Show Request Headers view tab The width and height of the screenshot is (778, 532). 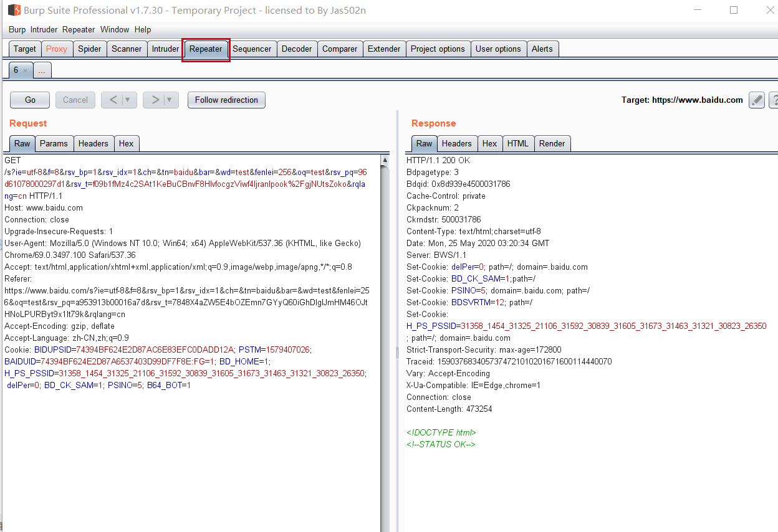pyautogui.click(x=94, y=143)
